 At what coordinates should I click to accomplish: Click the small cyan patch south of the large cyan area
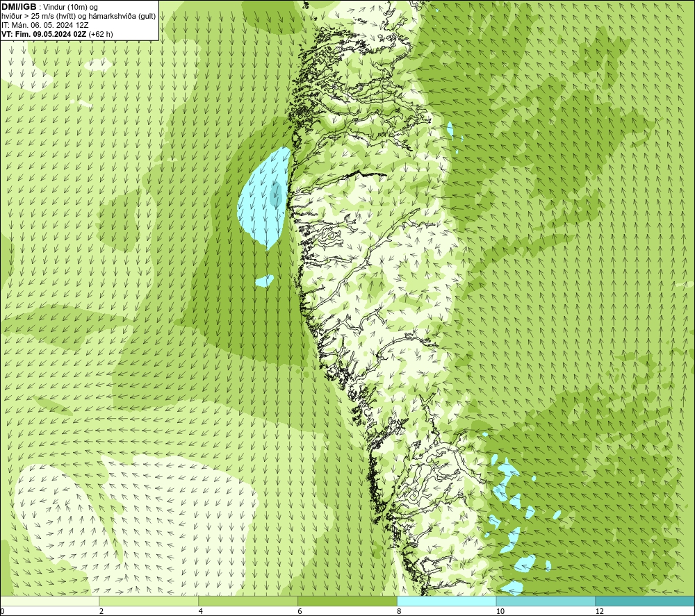pyautogui.click(x=265, y=281)
